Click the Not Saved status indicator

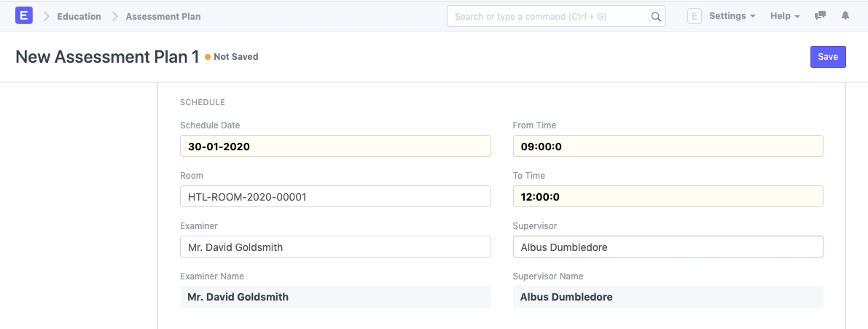click(x=235, y=56)
